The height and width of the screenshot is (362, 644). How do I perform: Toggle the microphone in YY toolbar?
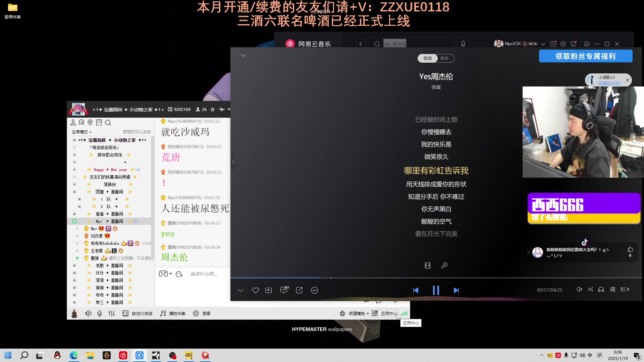pyautogui.click(x=100, y=313)
